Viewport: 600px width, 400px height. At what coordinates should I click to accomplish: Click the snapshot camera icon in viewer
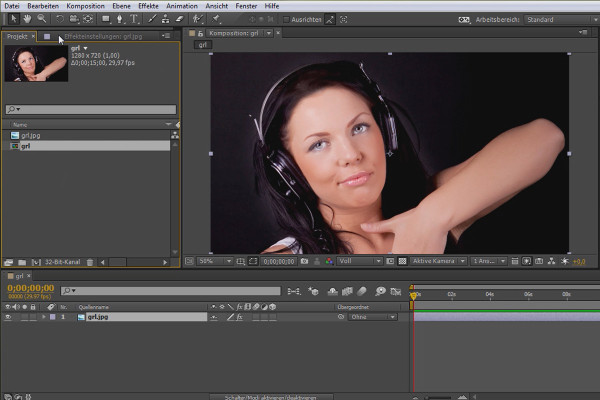[304, 261]
